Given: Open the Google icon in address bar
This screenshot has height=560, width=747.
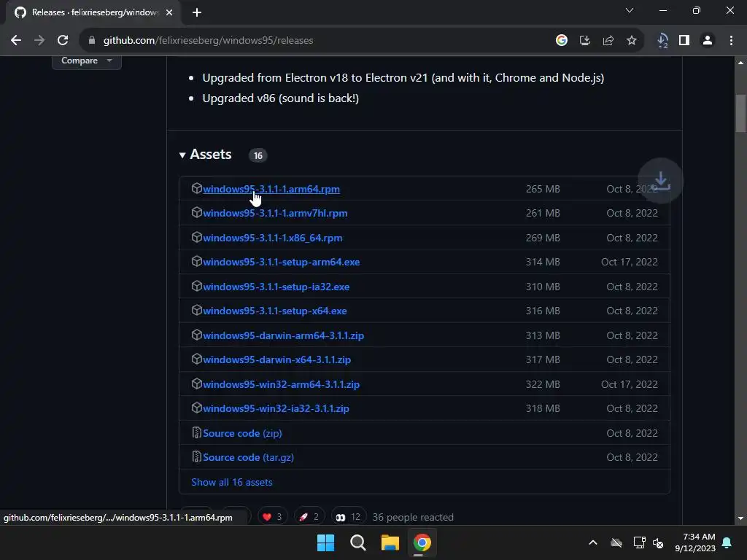Looking at the screenshot, I should coord(562,41).
